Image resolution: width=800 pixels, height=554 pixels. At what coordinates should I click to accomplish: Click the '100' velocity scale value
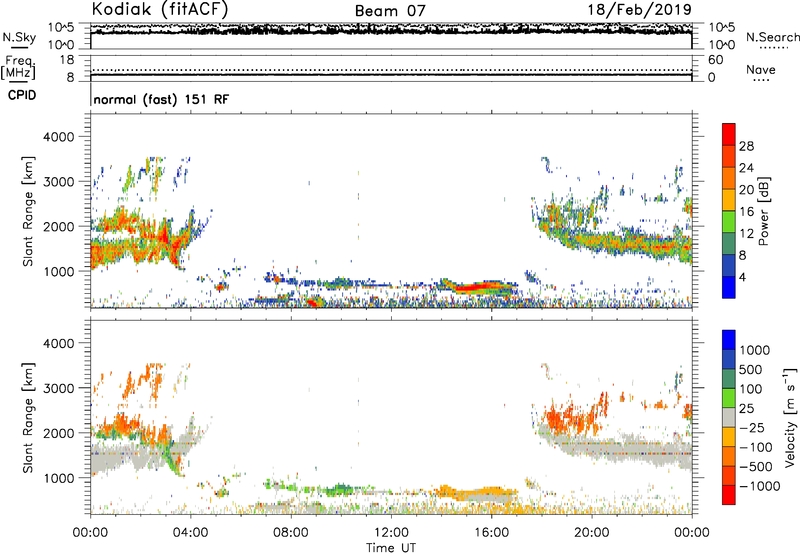751,389
